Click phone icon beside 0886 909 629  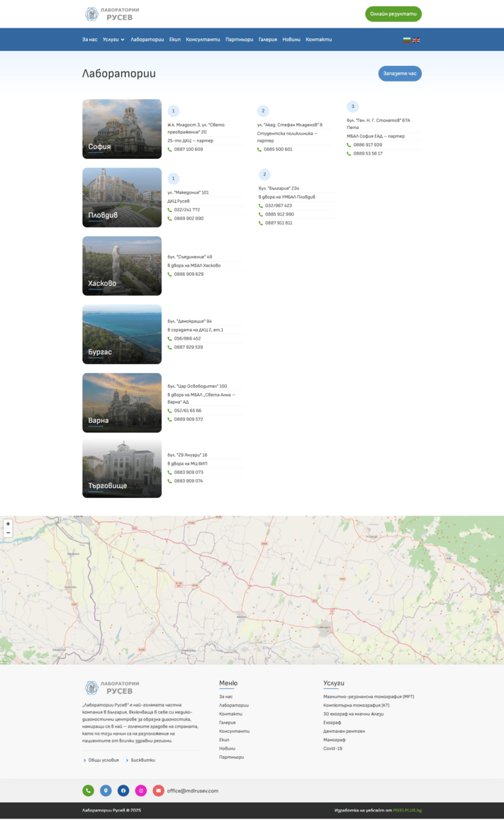(169, 274)
